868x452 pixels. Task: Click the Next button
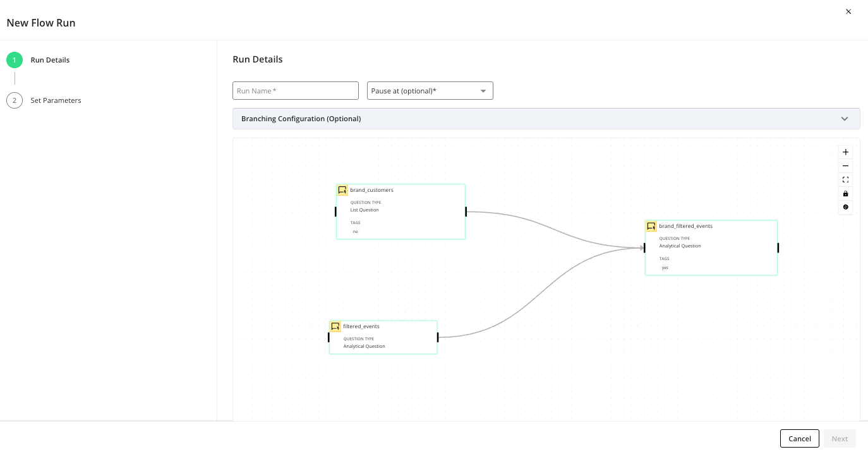[x=840, y=438]
